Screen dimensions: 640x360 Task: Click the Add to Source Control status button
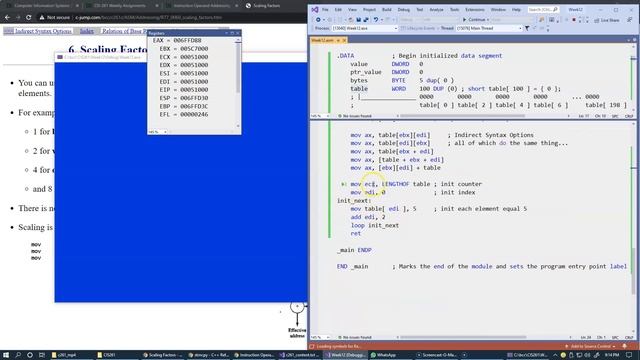(590, 346)
